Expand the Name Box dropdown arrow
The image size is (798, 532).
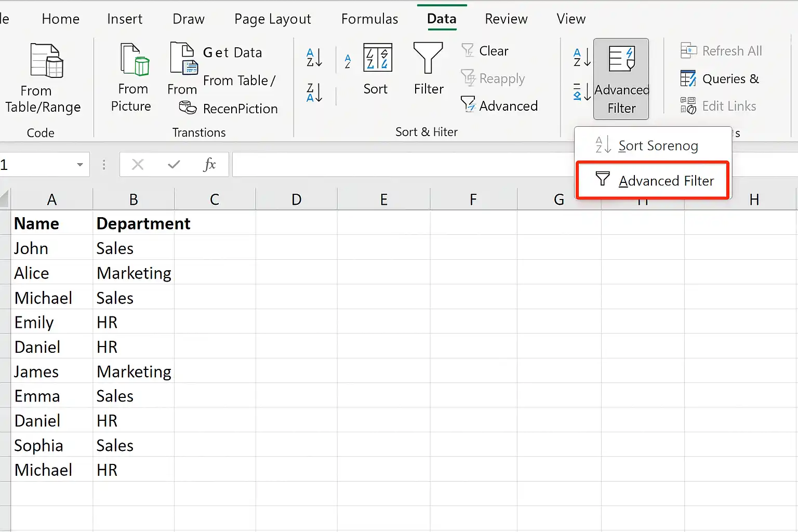coord(79,165)
